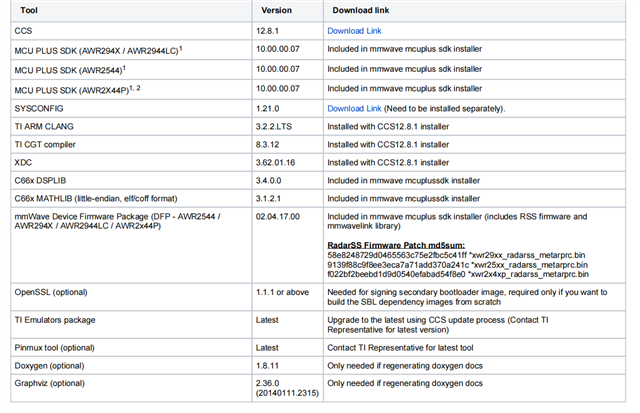
Task: Select 'Only needed if regenerating doxygen docs' in Doxygen row
Action: (x=405, y=366)
